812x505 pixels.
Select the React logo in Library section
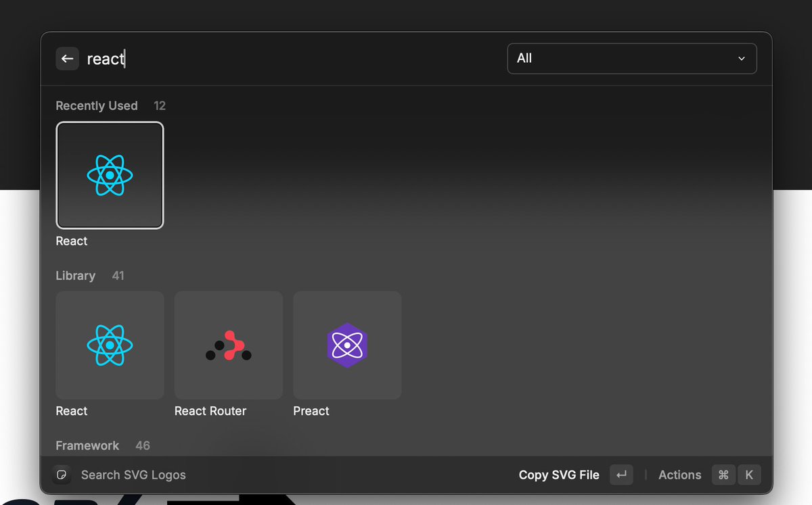point(110,345)
